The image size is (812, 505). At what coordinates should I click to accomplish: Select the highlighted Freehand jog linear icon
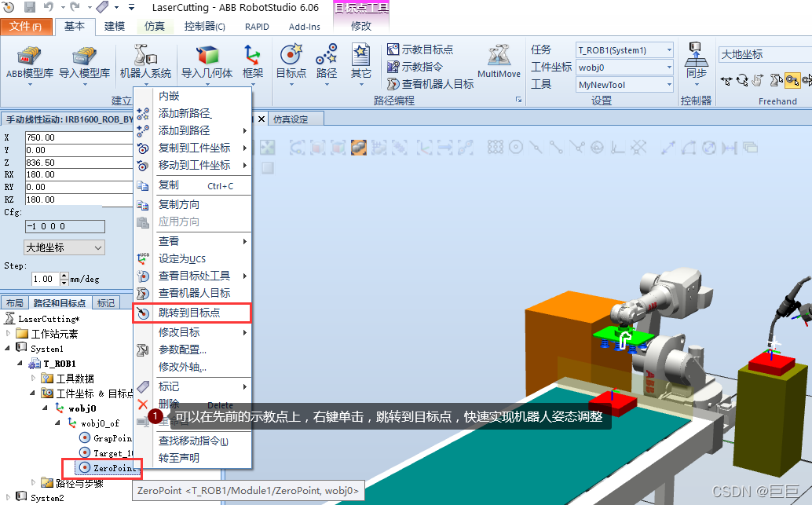coord(792,80)
